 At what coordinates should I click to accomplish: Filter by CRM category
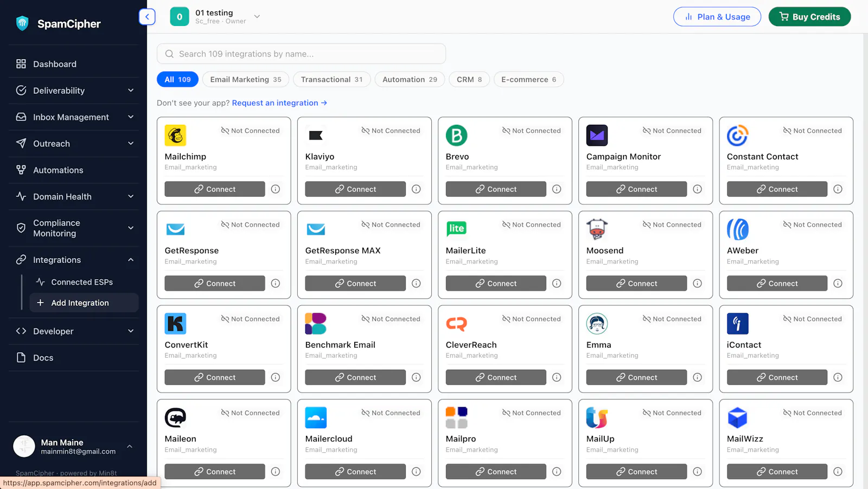tap(469, 80)
